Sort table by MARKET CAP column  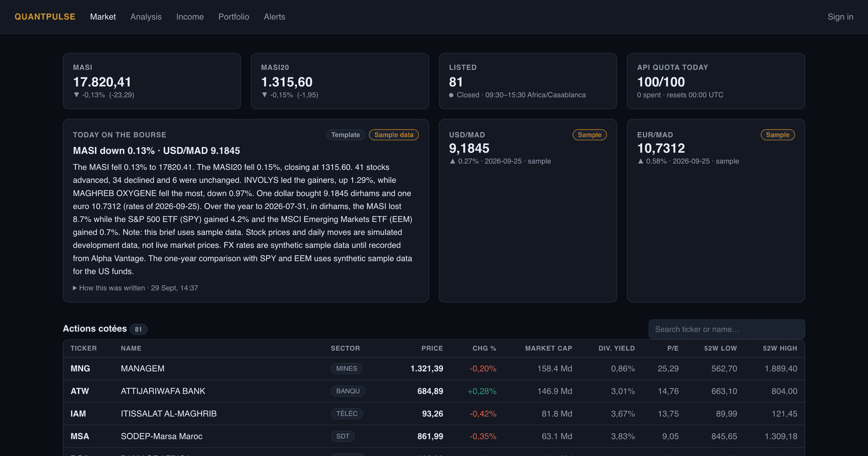tap(548, 349)
